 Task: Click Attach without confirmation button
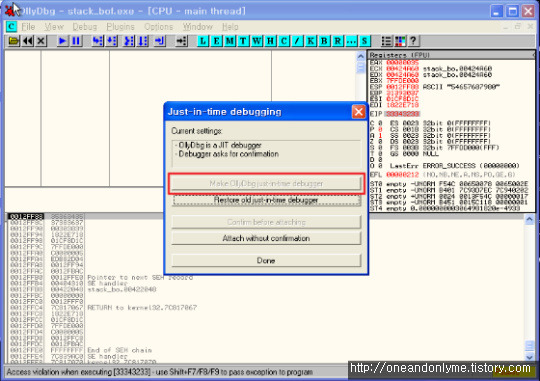coord(266,238)
